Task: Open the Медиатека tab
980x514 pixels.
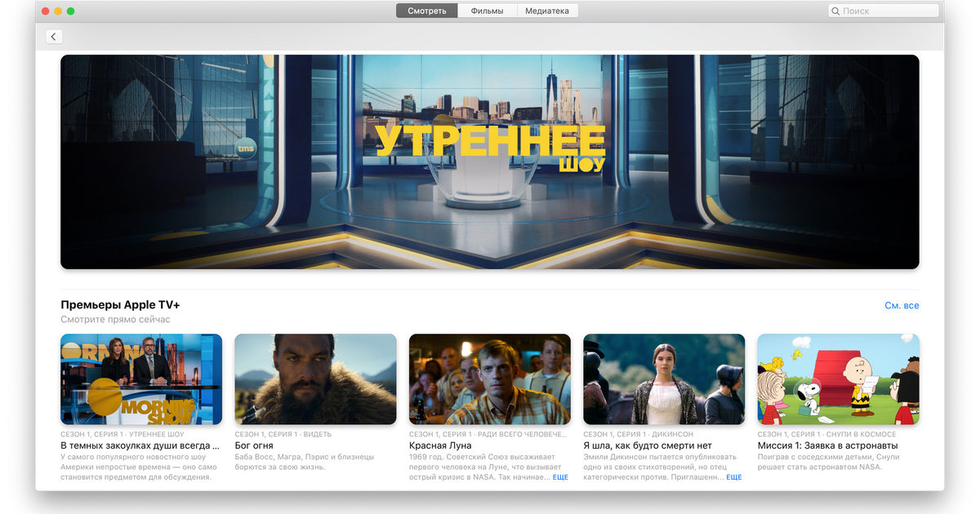Action: [x=547, y=11]
